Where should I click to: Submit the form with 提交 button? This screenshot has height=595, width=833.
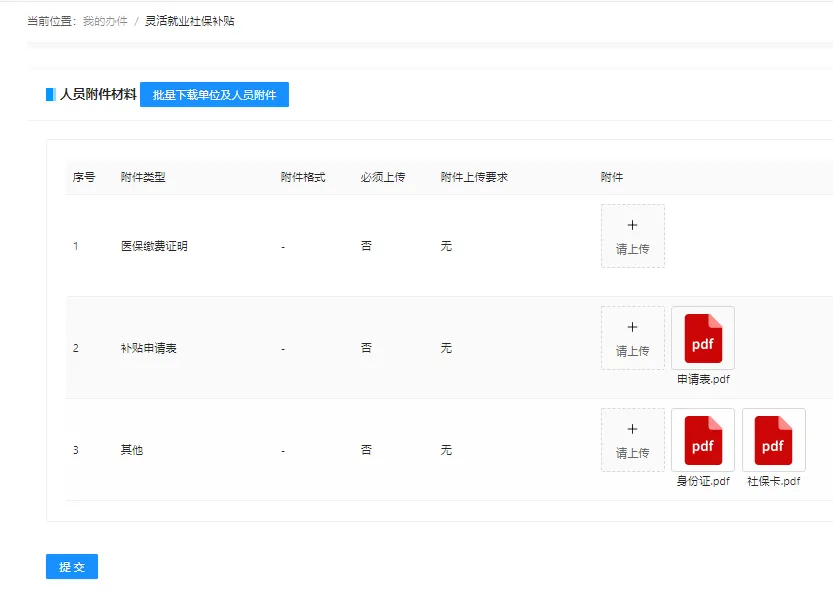point(72,567)
